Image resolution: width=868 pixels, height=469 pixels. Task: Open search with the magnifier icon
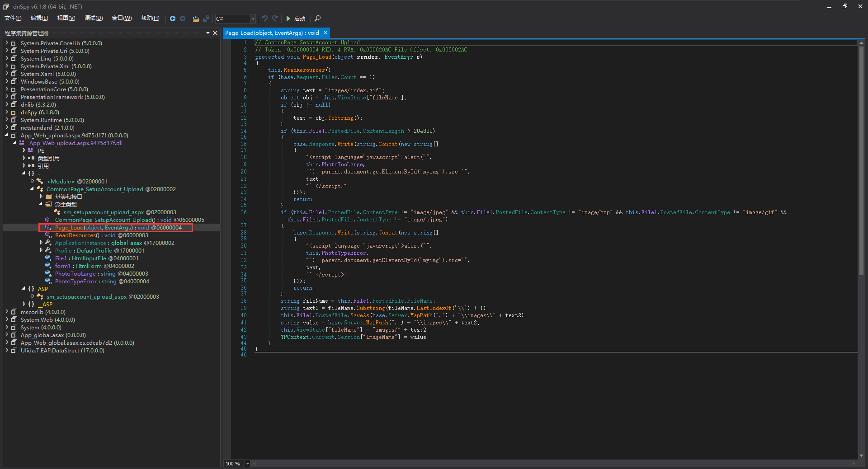[317, 19]
